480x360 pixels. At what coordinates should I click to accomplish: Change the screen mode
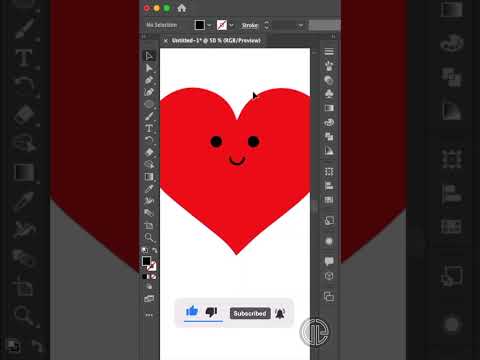[x=149, y=299]
